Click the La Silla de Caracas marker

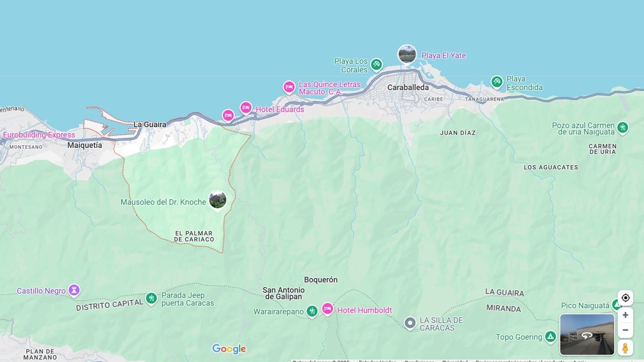coord(410,322)
